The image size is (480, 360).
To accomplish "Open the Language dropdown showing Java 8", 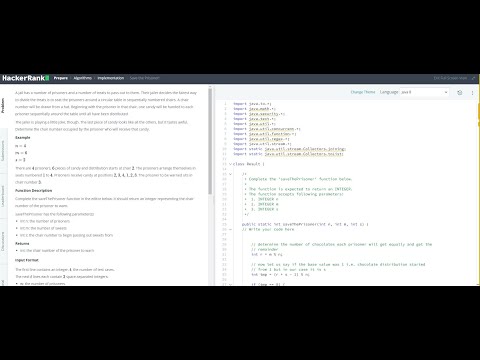I will (424, 92).
